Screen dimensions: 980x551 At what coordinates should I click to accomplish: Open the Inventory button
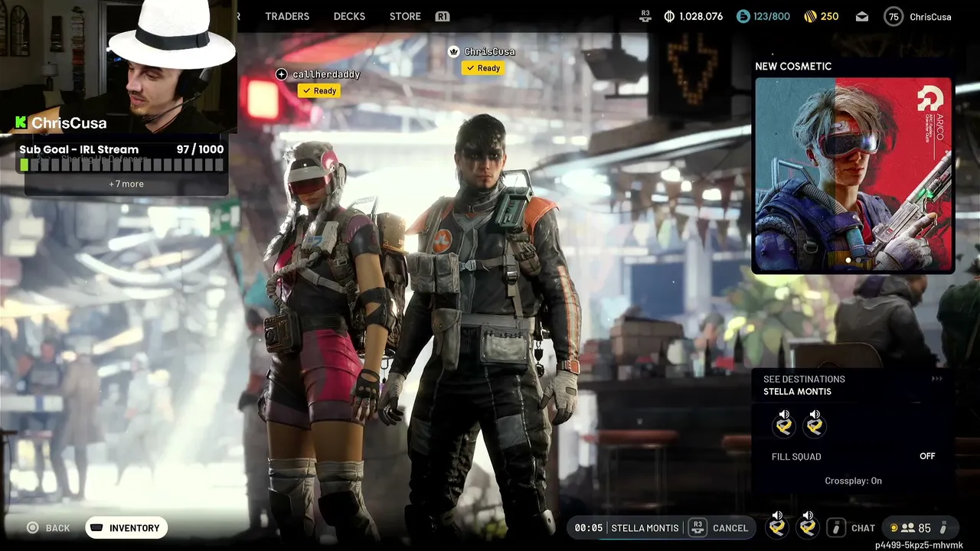coord(126,527)
